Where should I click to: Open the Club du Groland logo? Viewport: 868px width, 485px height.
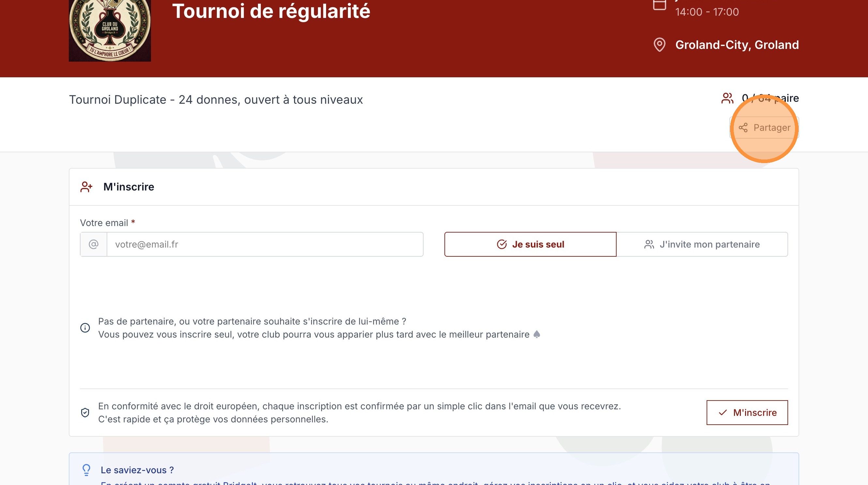click(x=110, y=30)
